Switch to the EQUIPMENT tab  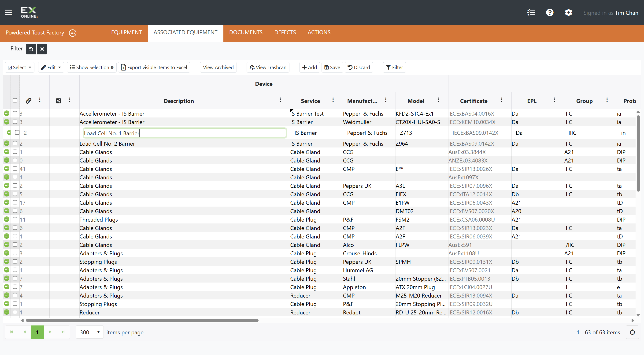point(126,33)
